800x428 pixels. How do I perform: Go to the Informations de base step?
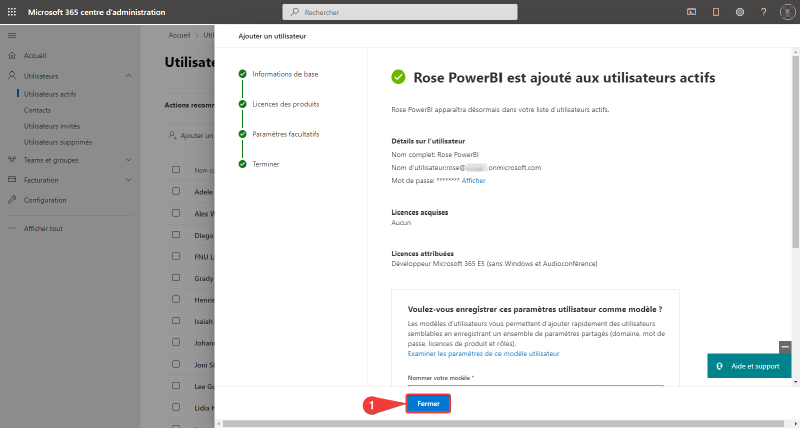point(285,74)
